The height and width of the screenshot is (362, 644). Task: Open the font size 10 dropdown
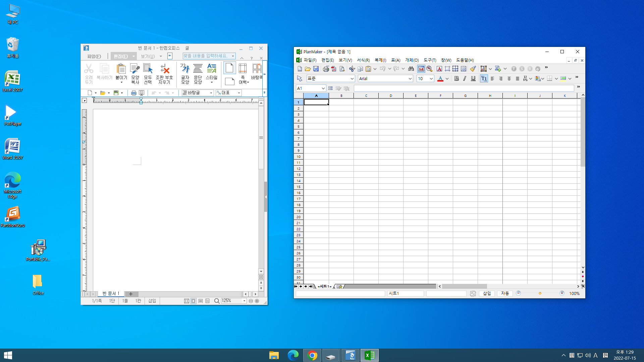click(431, 78)
